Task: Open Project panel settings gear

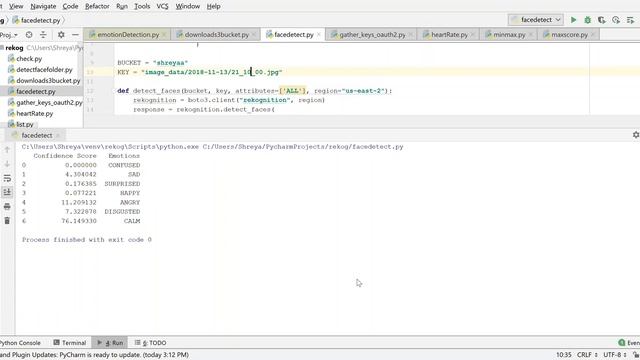Action: click(x=61, y=35)
